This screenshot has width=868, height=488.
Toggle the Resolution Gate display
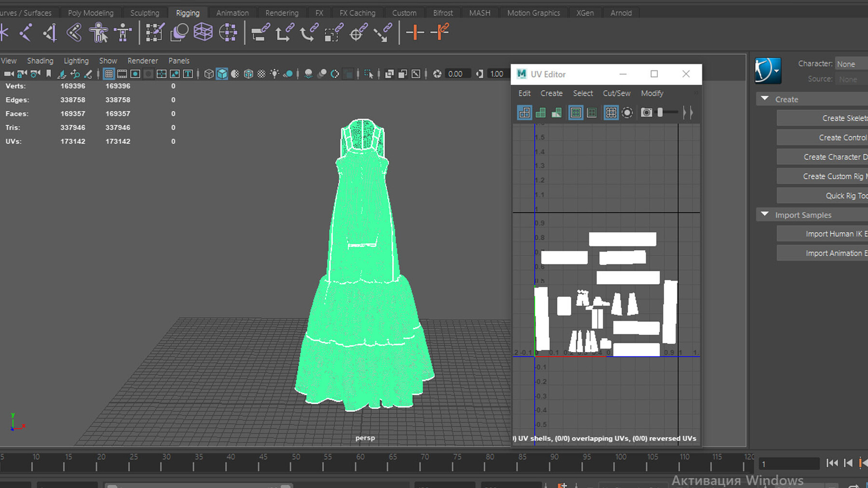pyautogui.click(x=135, y=74)
